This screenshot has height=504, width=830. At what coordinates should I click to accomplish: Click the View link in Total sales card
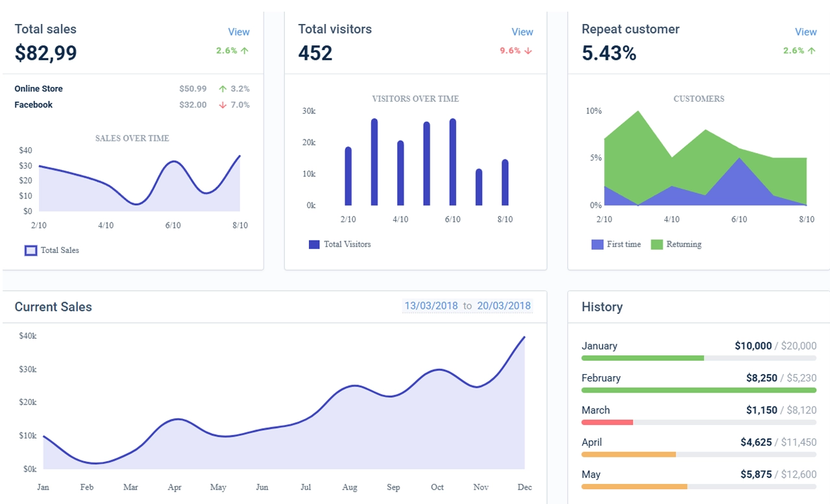(x=238, y=32)
